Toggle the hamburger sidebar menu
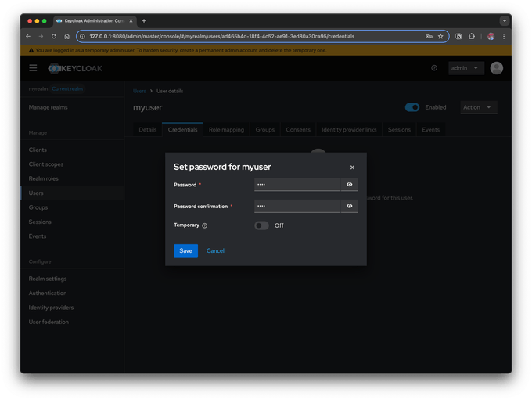532x400 pixels. click(x=33, y=68)
